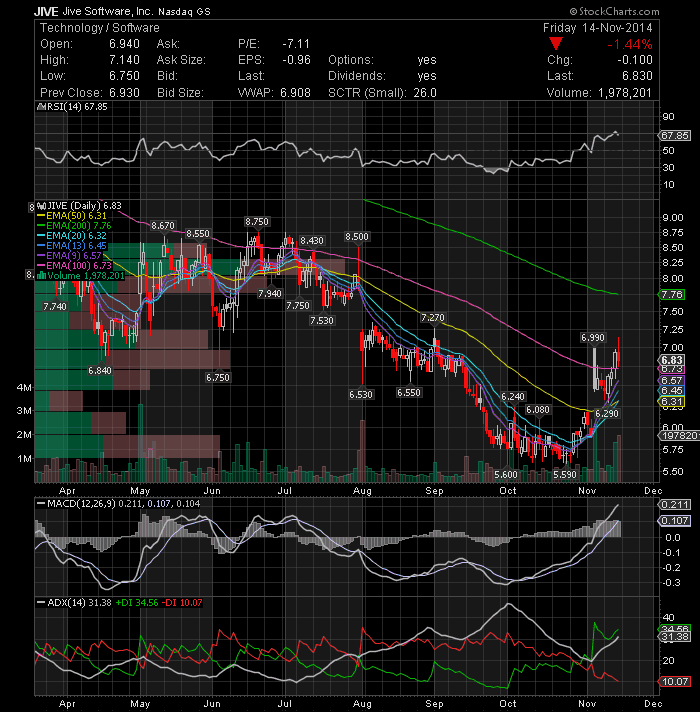Click the Open value 6.940
700x712 pixels.
[124, 44]
